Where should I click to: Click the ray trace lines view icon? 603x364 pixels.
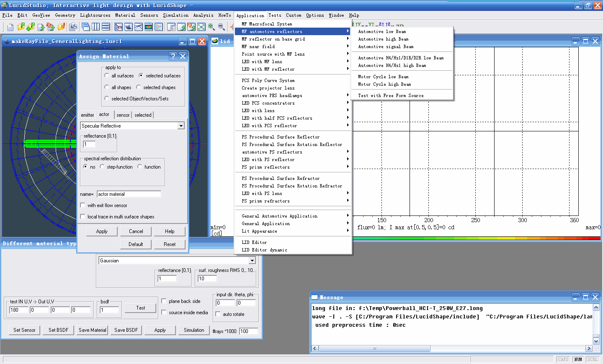[x=139, y=27]
